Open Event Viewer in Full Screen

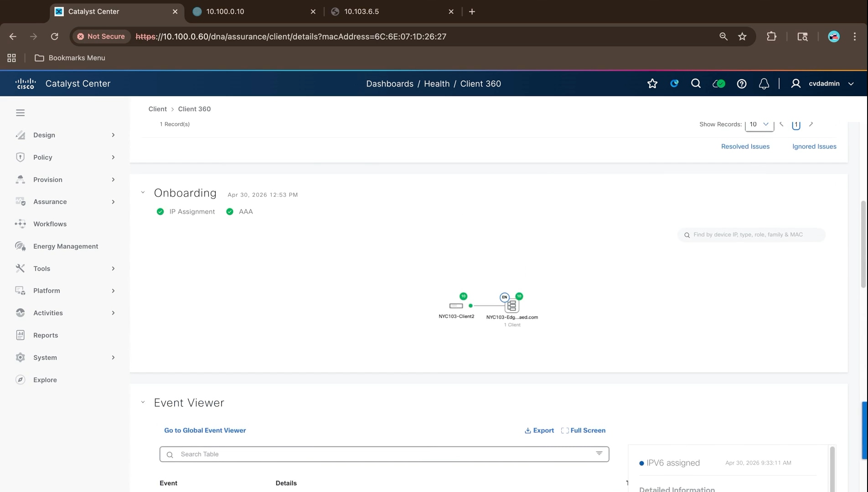(583, 430)
